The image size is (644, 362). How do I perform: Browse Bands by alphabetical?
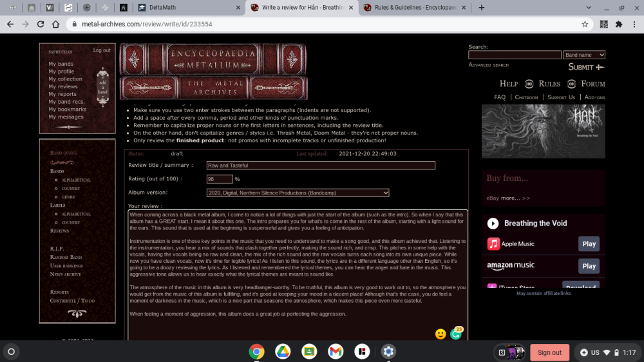click(76, 180)
